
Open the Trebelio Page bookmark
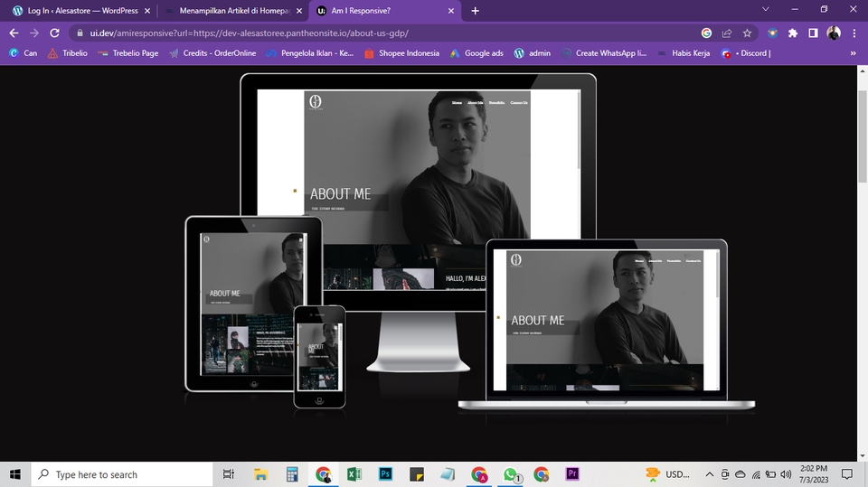[127, 53]
